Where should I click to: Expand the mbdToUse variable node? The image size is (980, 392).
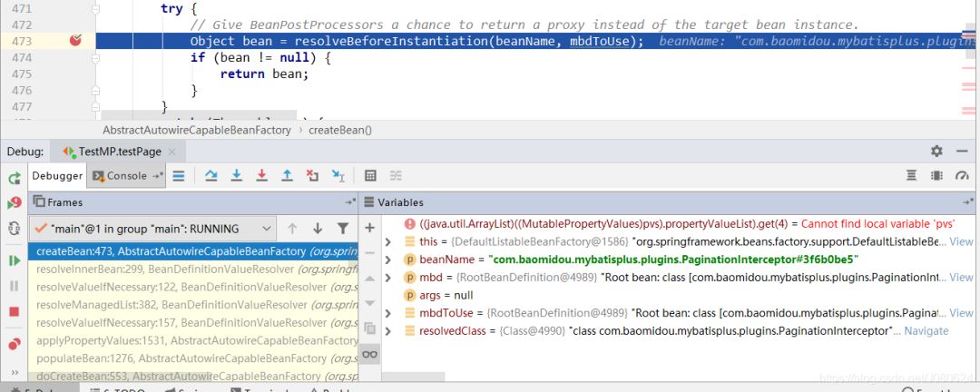tap(388, 313)
